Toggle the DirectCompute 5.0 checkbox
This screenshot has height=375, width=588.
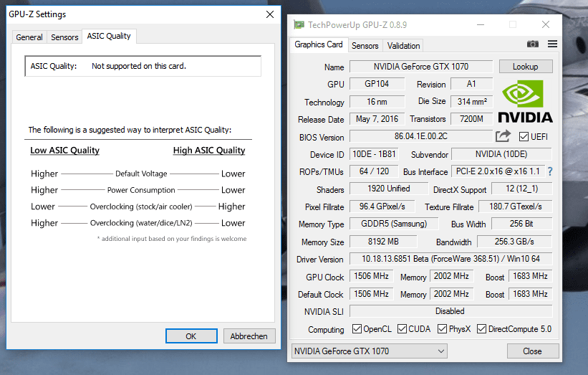pos(481,329)
